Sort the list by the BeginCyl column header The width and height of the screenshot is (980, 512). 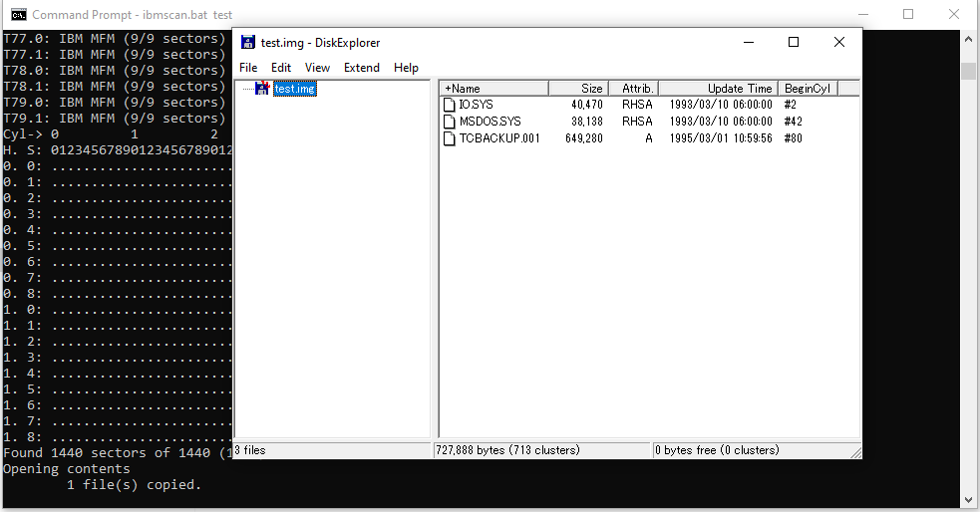pos(808,89)
